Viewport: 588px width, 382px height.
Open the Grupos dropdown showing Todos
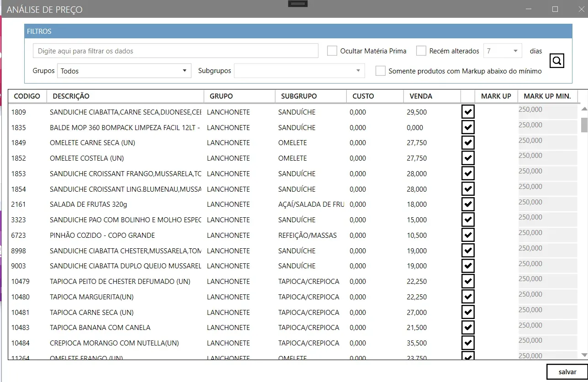(124, 71)
